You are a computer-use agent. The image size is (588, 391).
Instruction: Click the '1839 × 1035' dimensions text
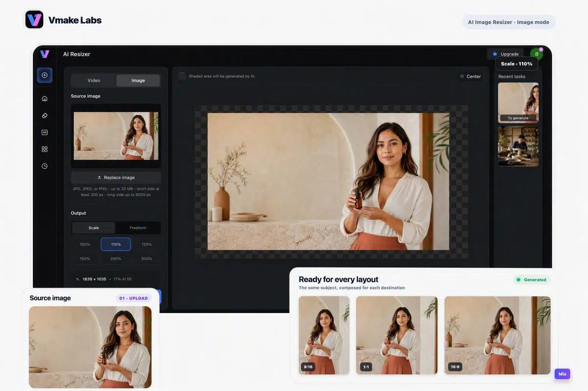coord(95,279)
